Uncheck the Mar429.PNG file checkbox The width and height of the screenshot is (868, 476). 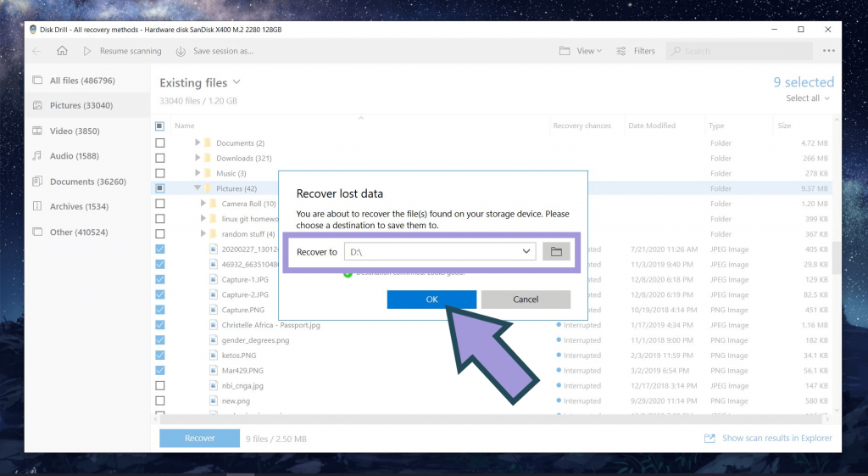[x=160, y=370]
